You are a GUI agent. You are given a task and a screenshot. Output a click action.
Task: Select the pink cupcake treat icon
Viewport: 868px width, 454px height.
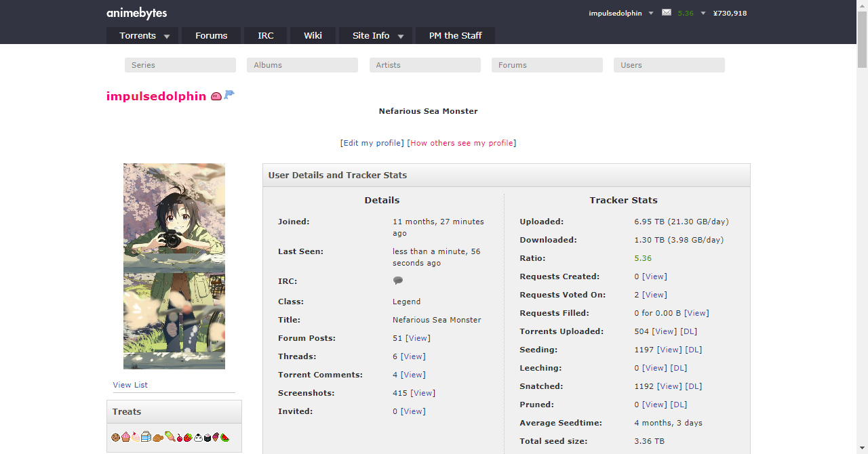click(x=125, y=438)
